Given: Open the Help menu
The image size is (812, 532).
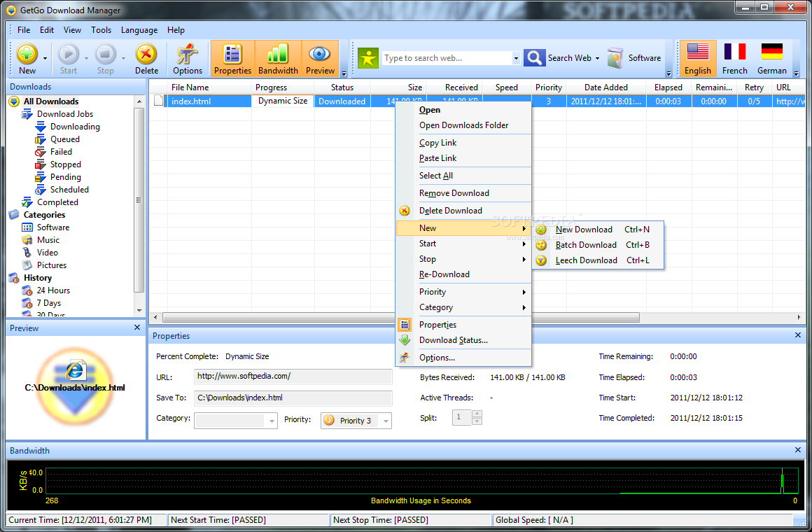Looking at the screenshot, I should [x=176, y=30].
